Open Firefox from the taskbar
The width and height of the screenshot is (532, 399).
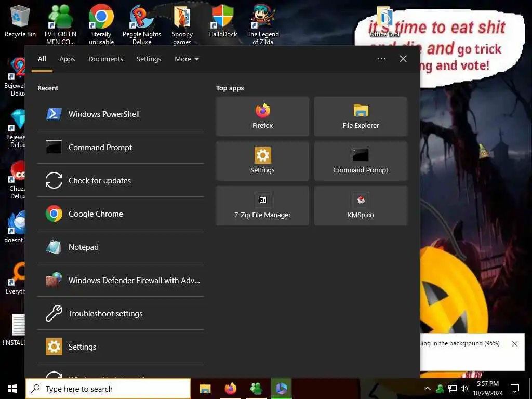click(230, 389)
